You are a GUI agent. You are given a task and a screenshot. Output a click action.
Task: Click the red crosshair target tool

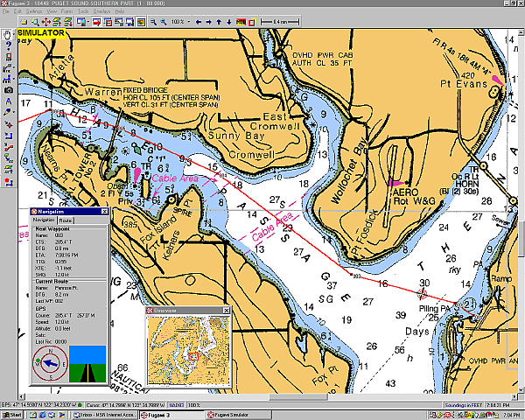[9, 124]
